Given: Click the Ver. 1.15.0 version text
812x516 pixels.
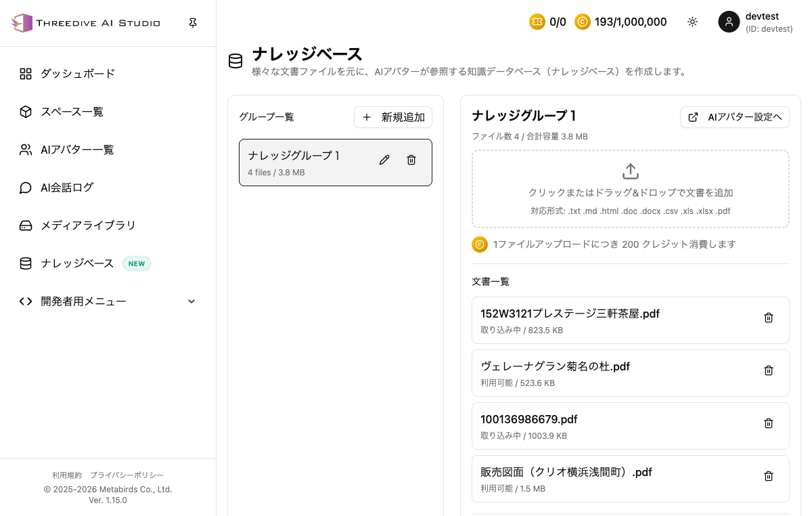Looking at the screenshot, I should [x=108, y=500].
